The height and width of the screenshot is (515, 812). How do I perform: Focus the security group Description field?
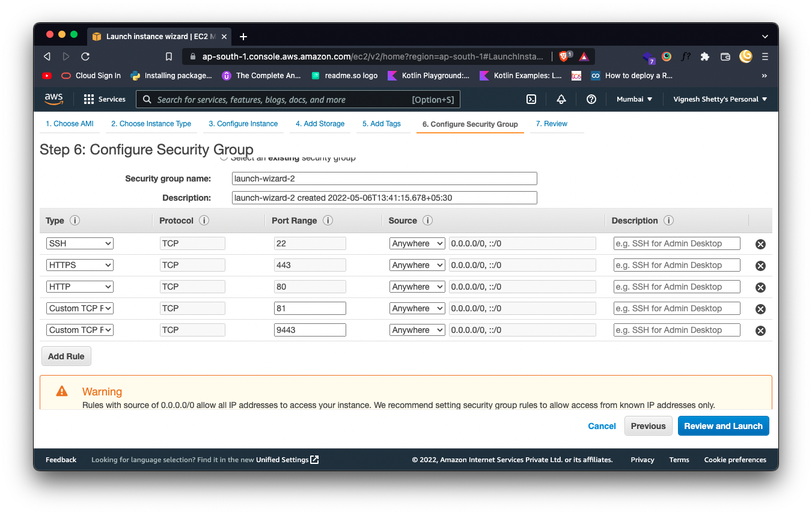pos(385,198)
